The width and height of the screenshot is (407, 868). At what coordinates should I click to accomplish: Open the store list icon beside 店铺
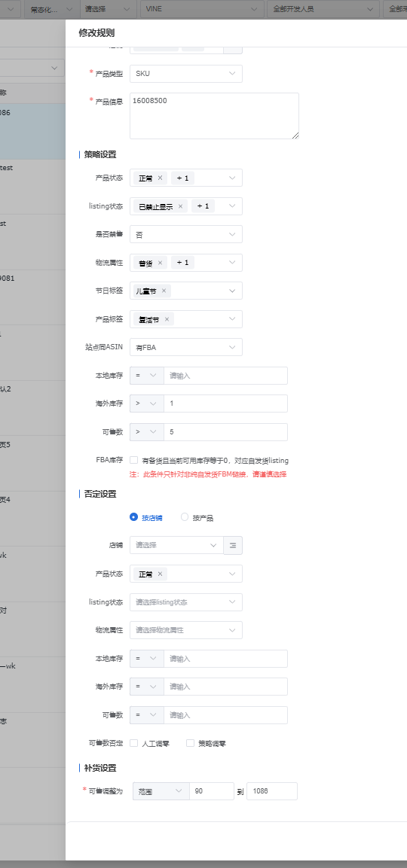click(x=233, y=545)
